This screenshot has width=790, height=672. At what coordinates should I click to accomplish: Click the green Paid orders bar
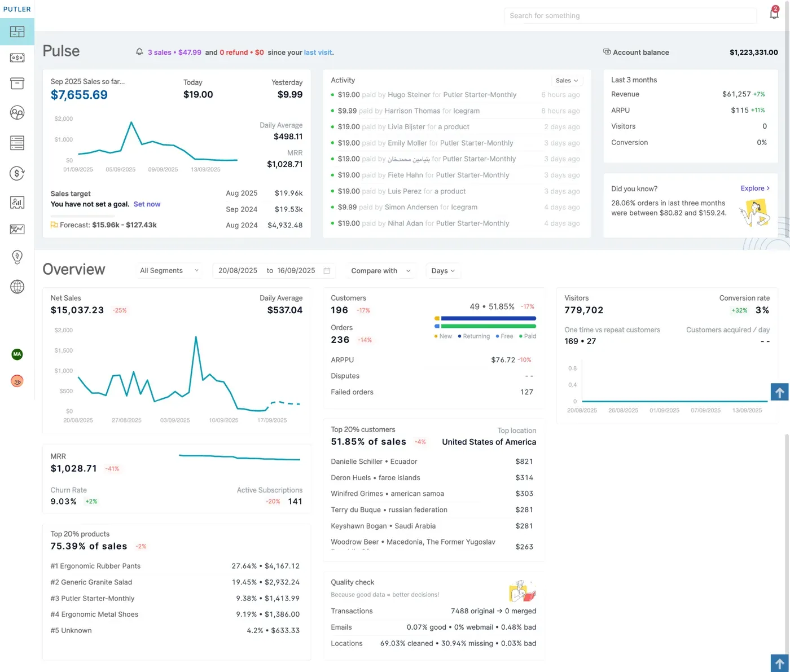click(489, 326)
